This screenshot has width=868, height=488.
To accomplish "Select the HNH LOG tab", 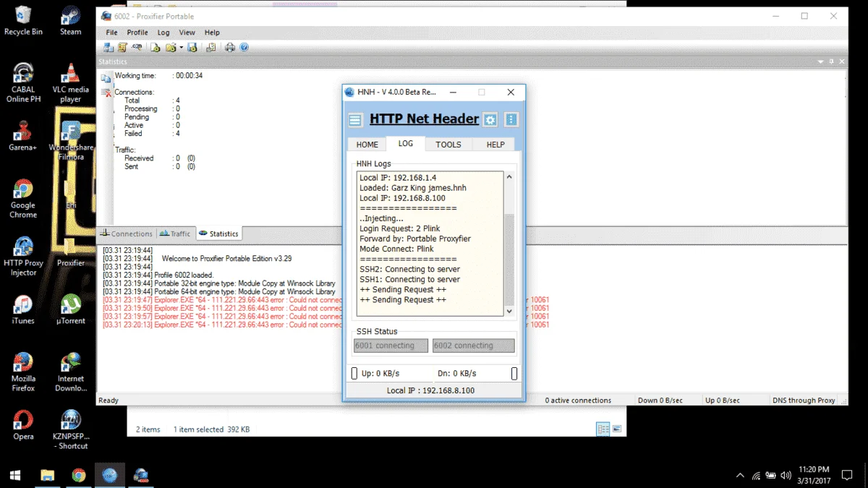I will (x=406, y=143).
